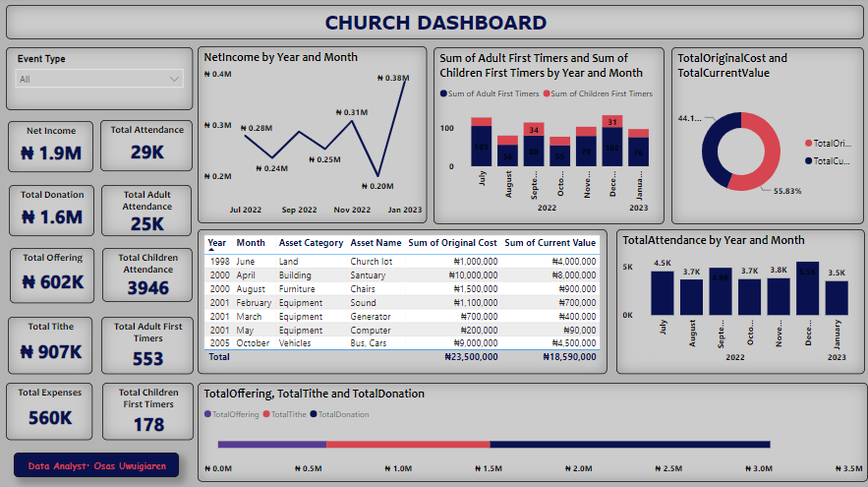Click the Data Analyst Osas Uwuigiaren button
This screenshot has width=868, height=487.
96,465
